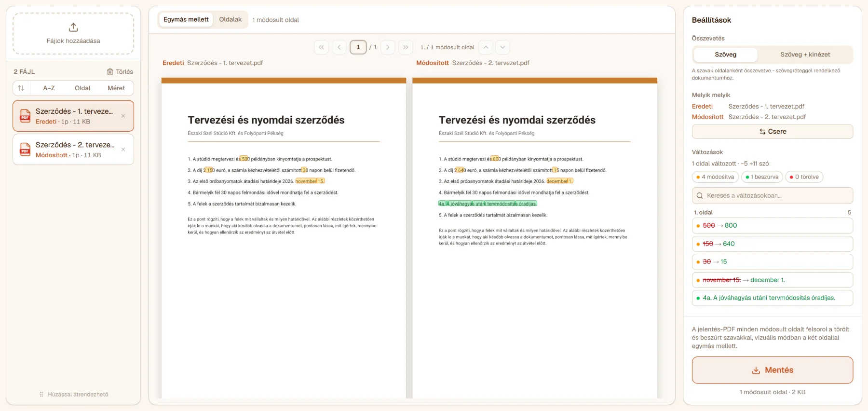Sort files by Oldal
Screen dimensions: 868x411
[x=82, y=88]
